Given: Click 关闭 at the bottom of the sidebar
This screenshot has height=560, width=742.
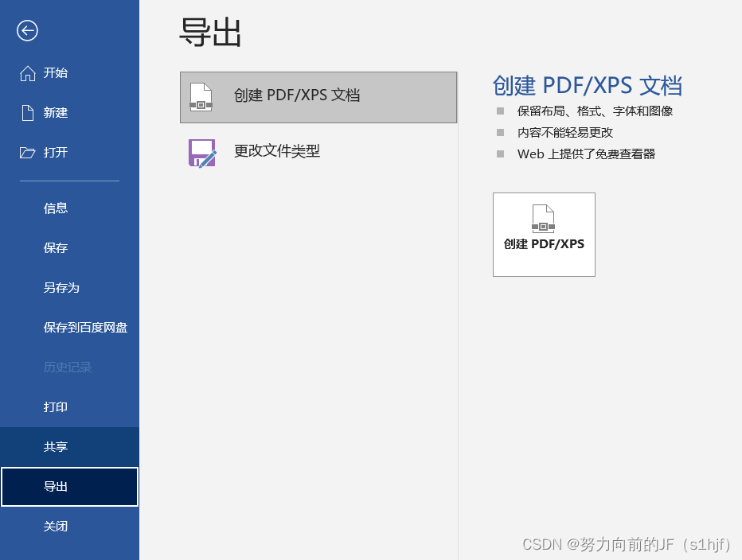Looking at the screenshot, I should [55, 526].
